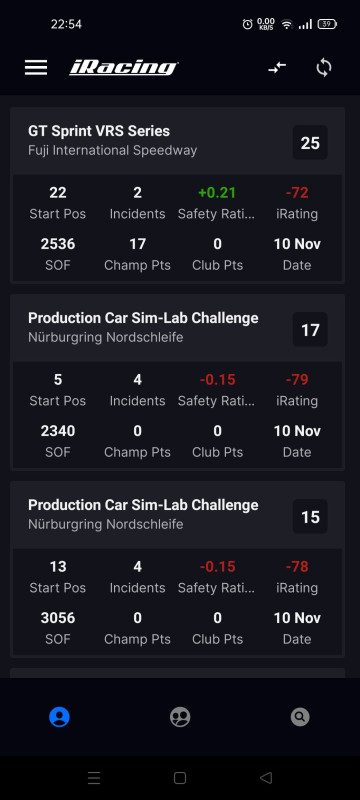Tap the Android recent apps button
This screenshot has width=360, height=800.
pos(94,778)
